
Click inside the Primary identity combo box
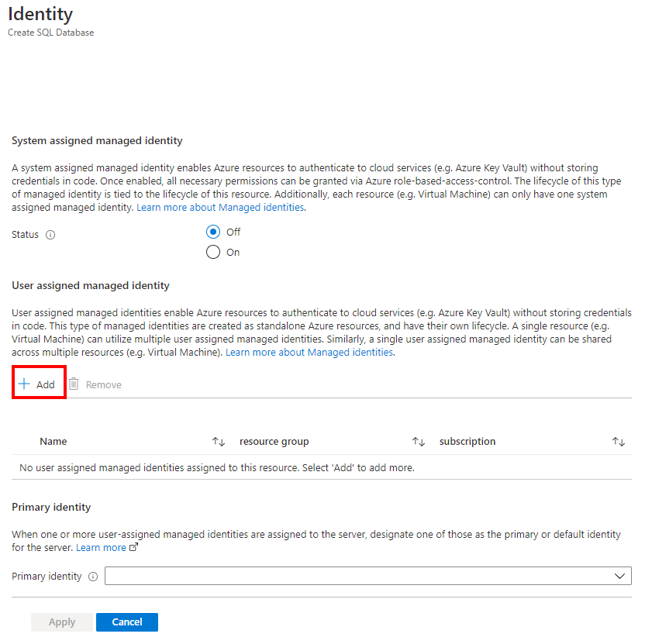(x=368, y=576)
